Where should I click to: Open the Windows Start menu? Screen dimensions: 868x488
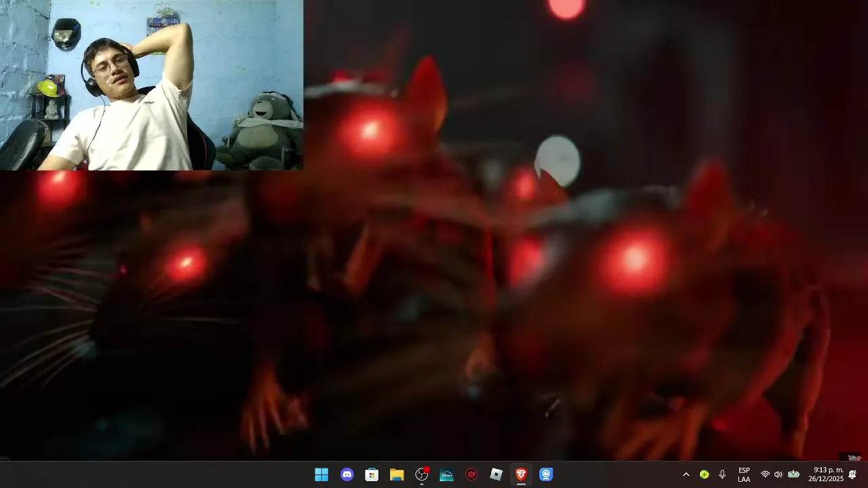[x=321, y=474]
